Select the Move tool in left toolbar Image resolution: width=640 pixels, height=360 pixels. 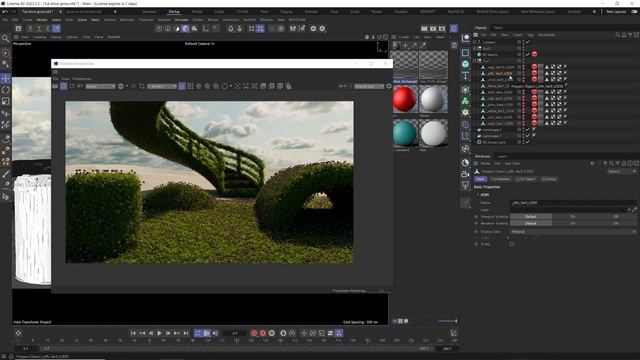point(5,78)
